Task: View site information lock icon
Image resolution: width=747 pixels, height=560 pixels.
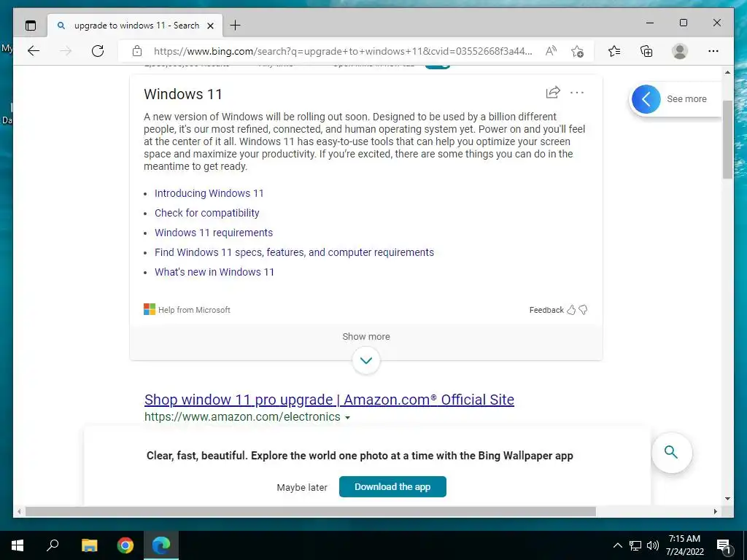Action: click(x=137, y=51)
